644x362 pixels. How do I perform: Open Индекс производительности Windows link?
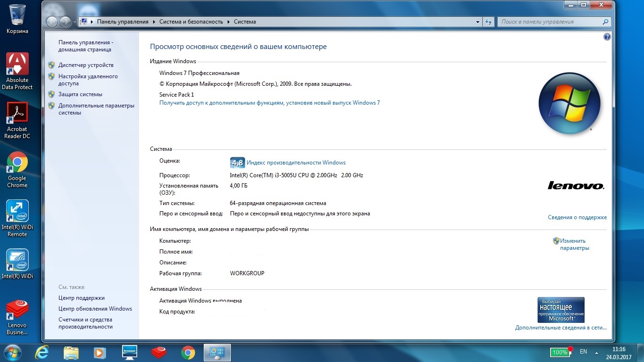296,163
